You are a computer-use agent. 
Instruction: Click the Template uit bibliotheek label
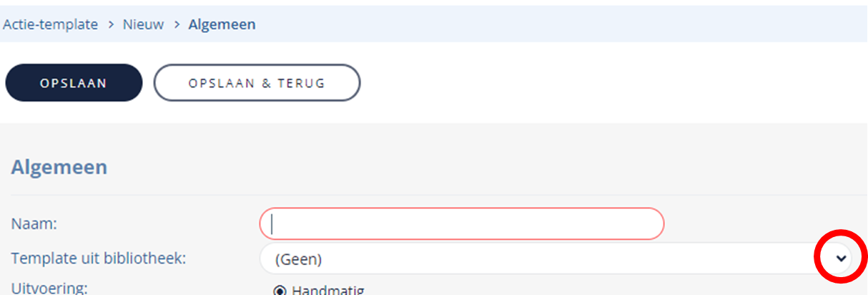pyautogui.click(x=99, y=258)
